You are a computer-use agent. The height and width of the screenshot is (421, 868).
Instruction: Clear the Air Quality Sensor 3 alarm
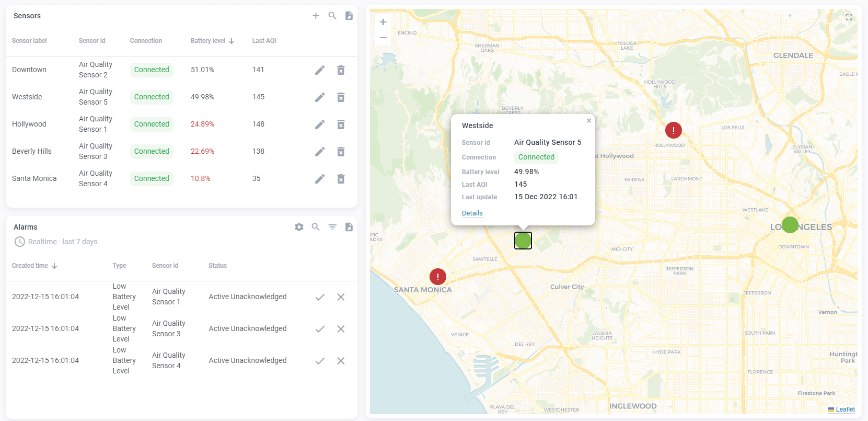(x=341, y=329)
